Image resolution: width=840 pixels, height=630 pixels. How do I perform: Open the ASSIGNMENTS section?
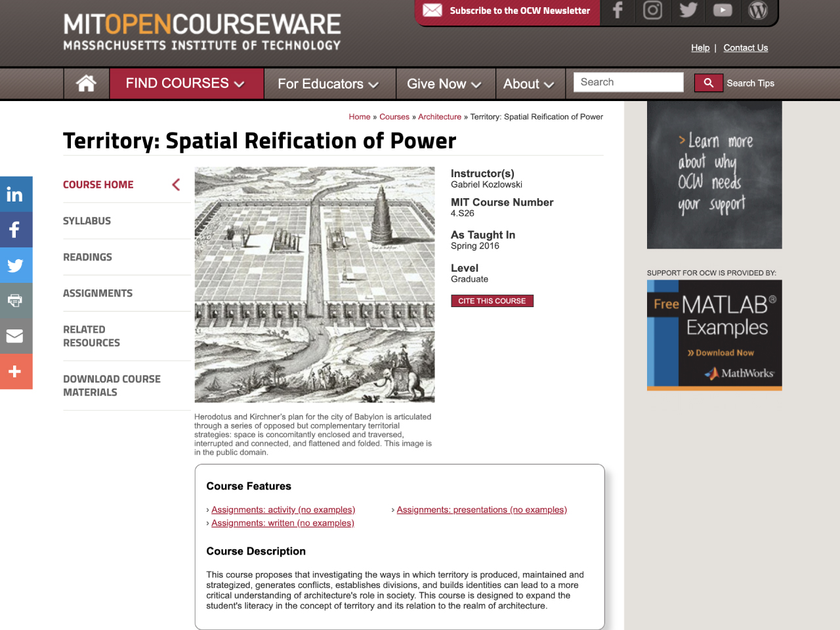(98, 293)
